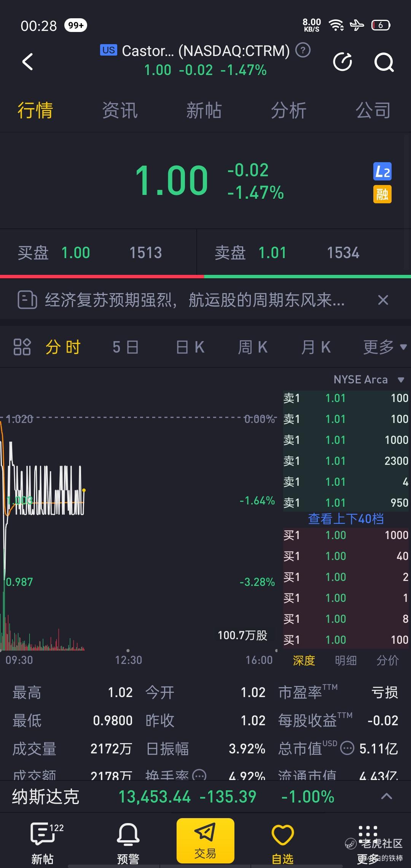Select the 明细 trades tab
Screen dimensions: 411x868
346,661
